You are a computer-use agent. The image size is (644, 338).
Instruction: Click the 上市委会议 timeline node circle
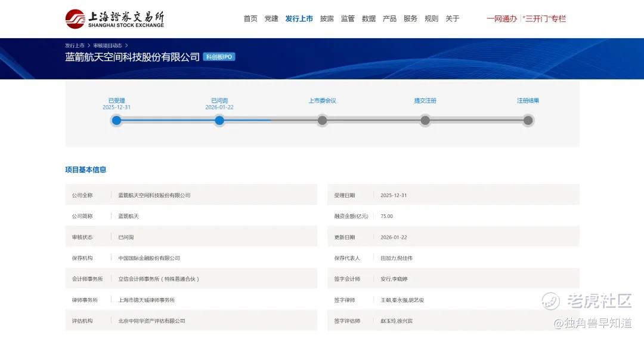point(323,121)
